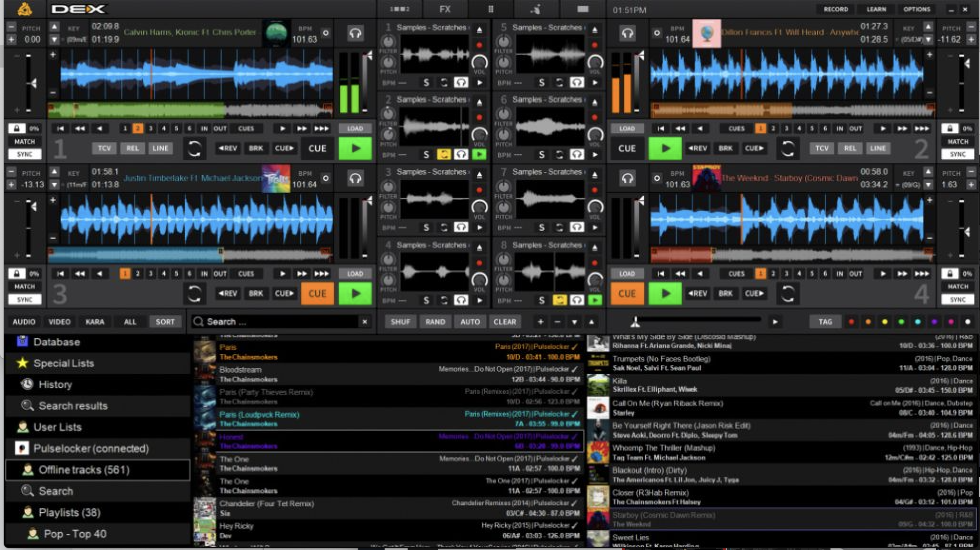Screen dimensions: 980x550
Task: Click the loop rotate icon on deck 1
Action: [194, 148]
